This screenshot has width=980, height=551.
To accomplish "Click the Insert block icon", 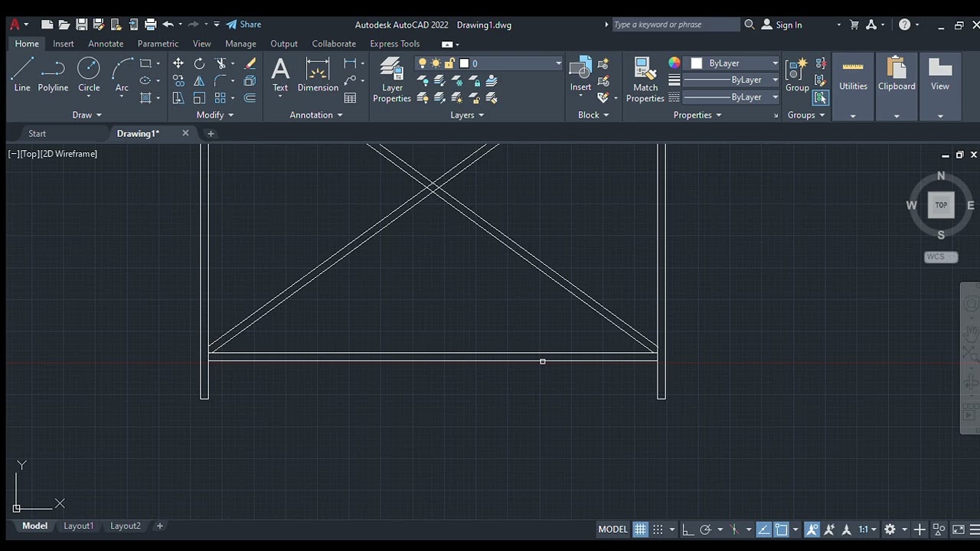I will click(580, 75).
